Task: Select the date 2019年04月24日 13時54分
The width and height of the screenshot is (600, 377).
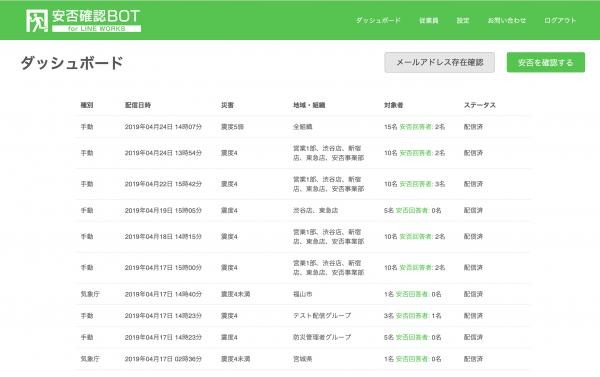Action: 163,153
